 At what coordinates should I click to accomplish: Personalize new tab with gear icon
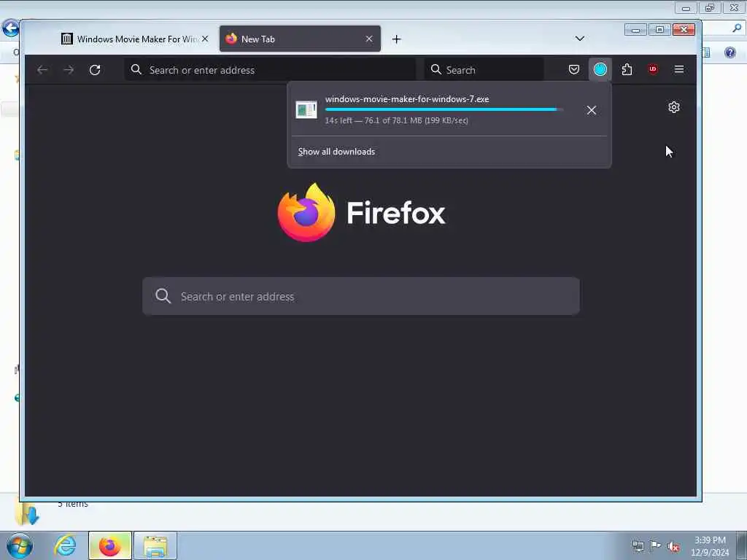(x=673, y=107)
